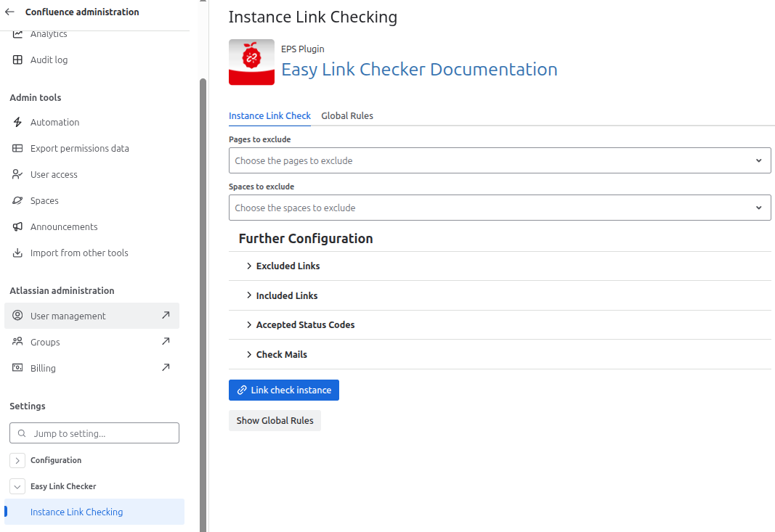Click the Automation lightning bolt icon
This screenshot has width=775, height=532.
click(x=17, y=122)
